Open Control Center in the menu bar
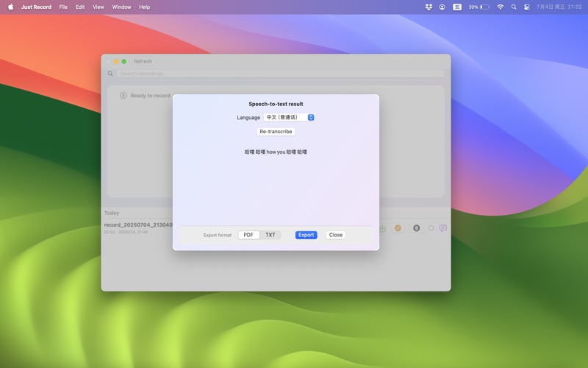Image resolution: width=588 pixels, height=368 pixels. coord(526,7)
